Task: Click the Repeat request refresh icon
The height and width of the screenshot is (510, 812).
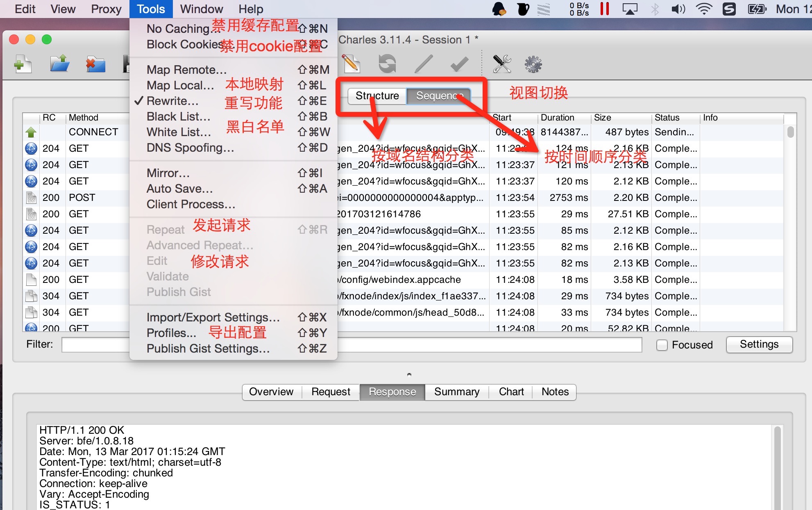Action: click(x=387, y=64)
